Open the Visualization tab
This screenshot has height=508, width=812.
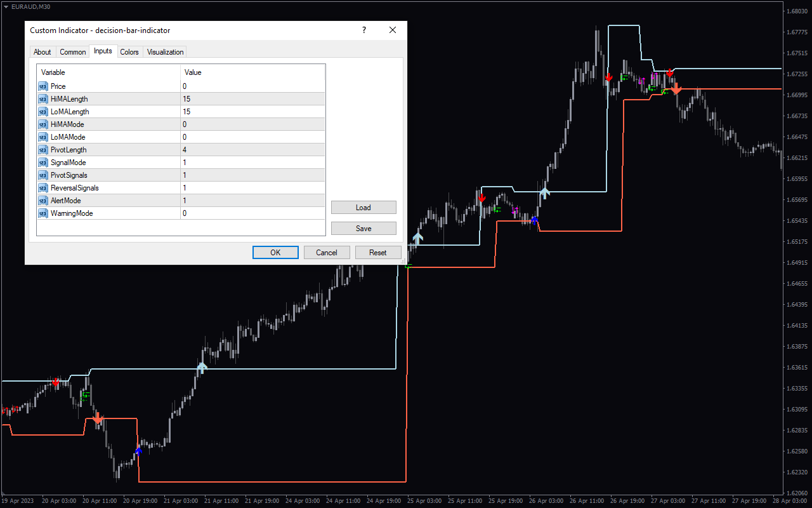[x=165, y=52]
